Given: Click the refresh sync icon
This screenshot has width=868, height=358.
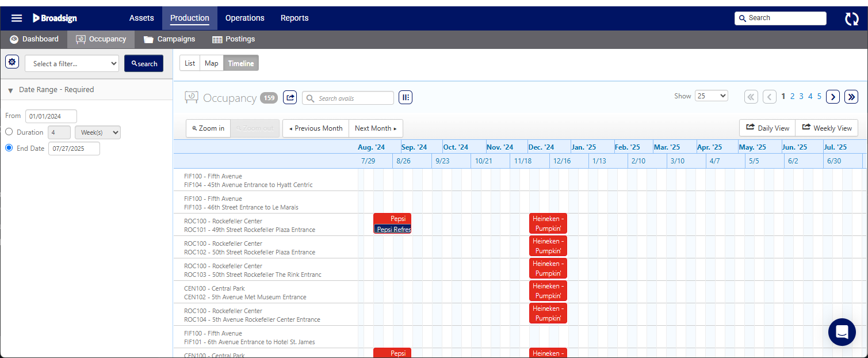Looking at the screenshot, I should pyautogui.click(x=851, y=18).
